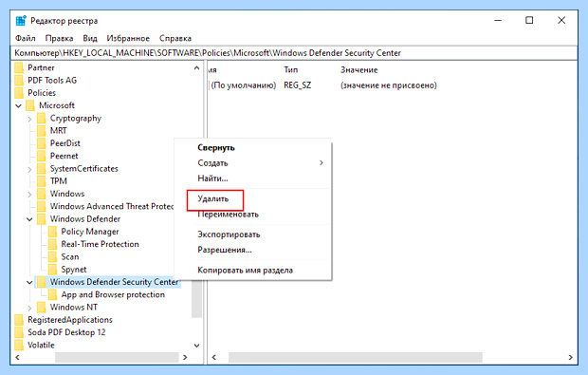Image resolution: width=588 pixels, height=375 pixels.
Task: Click the SystemCertificates folder icon
Action: click(41, 169)
